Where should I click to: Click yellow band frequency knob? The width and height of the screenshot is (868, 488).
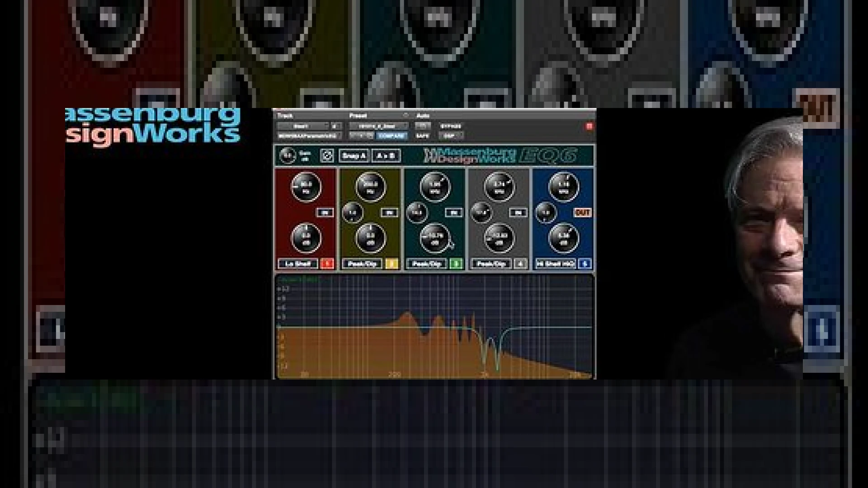[x=371, y=187]
